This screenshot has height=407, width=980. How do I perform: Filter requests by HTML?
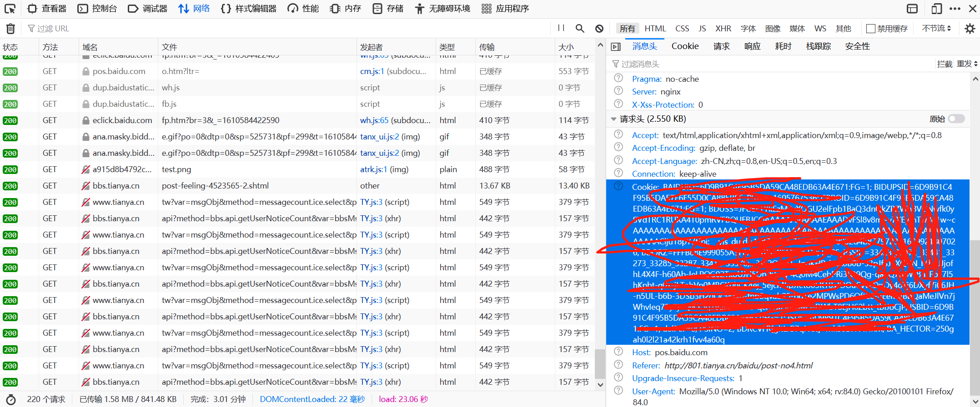click(655, 28)
